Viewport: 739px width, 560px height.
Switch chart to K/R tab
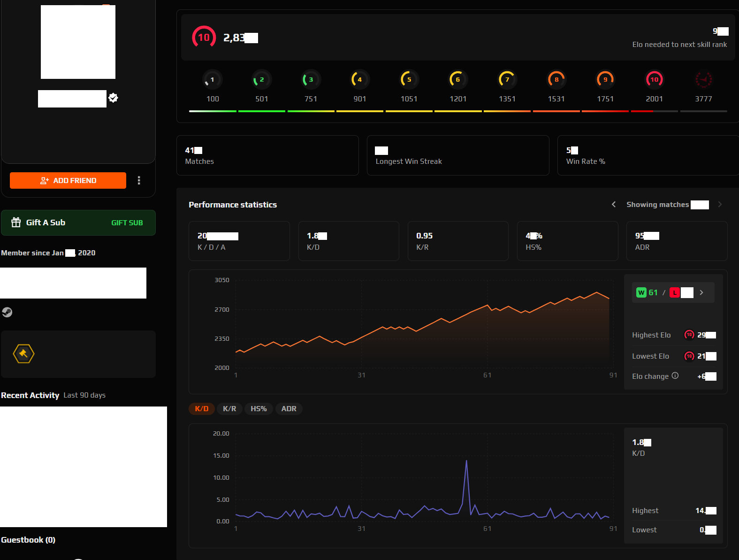click(229, 409)
